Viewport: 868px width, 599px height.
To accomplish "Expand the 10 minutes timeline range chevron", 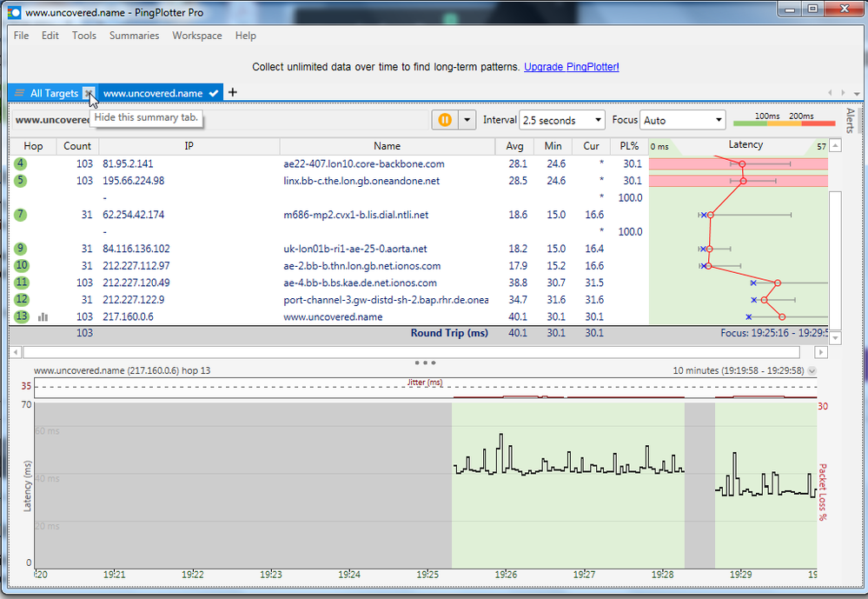I will (812, 370).
